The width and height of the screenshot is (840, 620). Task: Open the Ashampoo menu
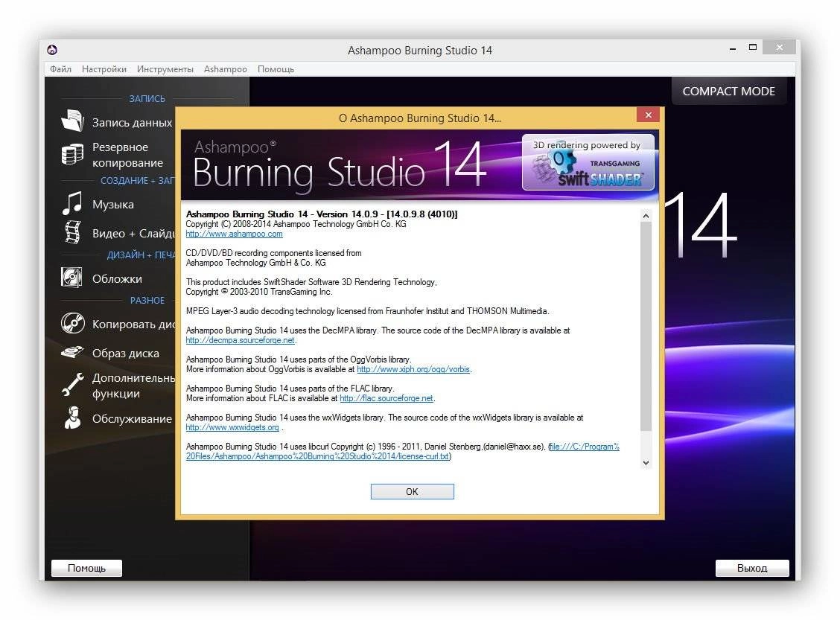226,69
